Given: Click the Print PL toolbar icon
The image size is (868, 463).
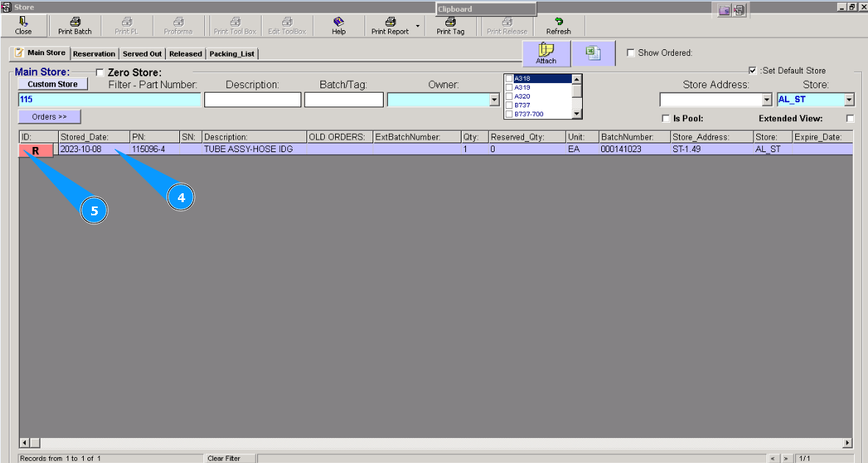Looking at the screenshot, I should pyautogui.click(x=126, y=26).
